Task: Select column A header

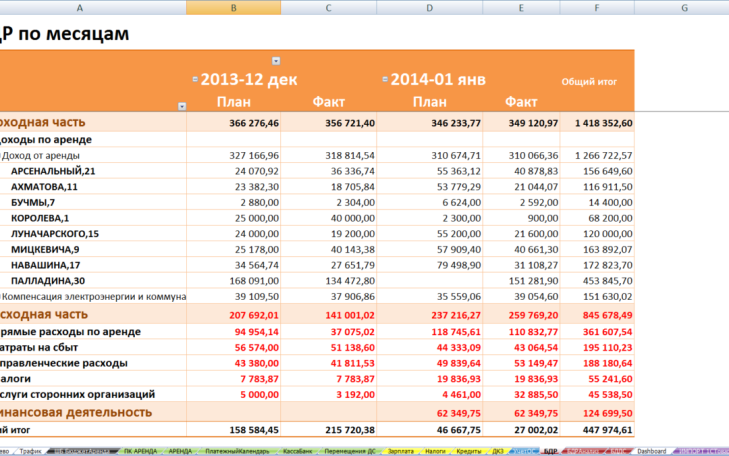Action: click(80, 7)
